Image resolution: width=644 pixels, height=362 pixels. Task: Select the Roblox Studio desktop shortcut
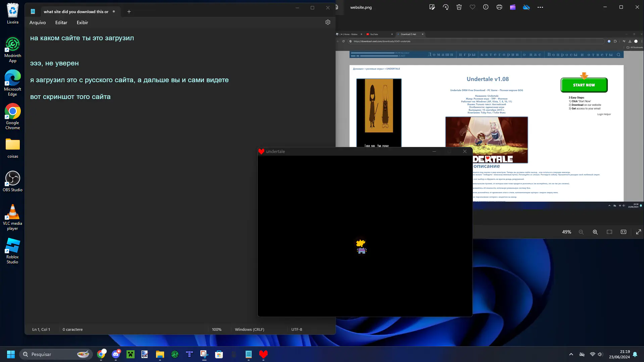coord(13,251)
